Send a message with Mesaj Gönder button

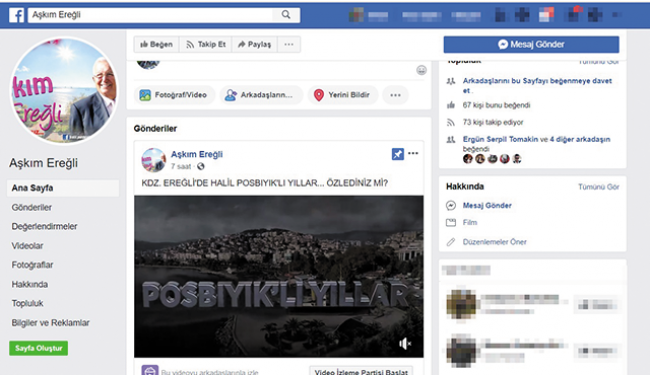tap(531, 44)
